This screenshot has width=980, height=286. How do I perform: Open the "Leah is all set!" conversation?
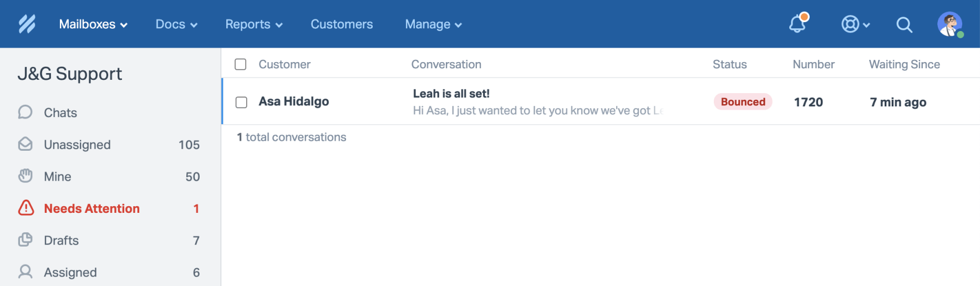(451, 94)
